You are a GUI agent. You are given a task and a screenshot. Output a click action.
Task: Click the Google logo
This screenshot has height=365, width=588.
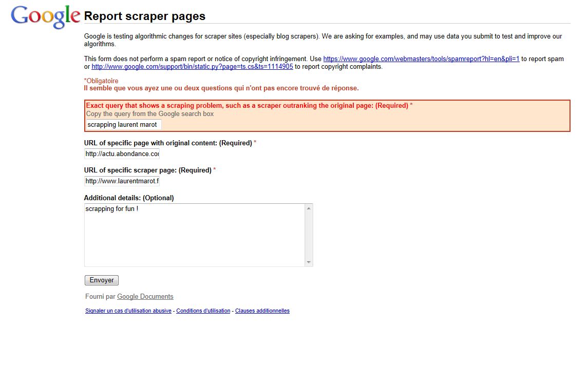coord(45,17)
